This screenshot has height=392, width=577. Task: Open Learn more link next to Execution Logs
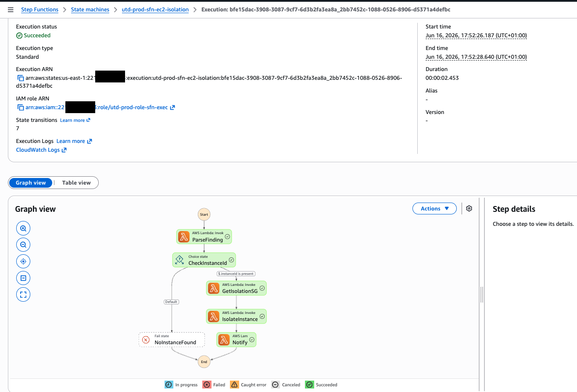[74, 141]
